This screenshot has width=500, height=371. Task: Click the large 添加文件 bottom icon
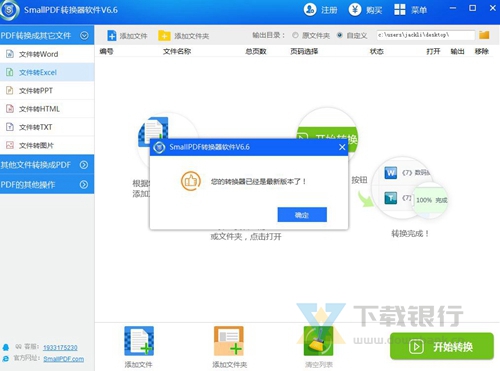[139, 341]
